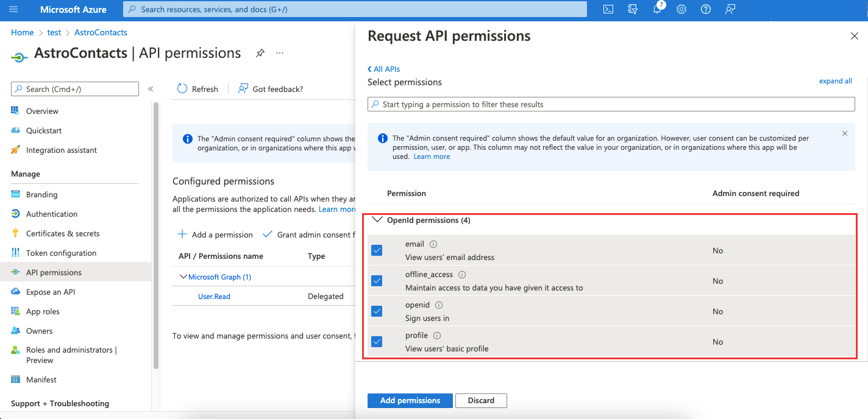Image resolution: width=868 pixels, height=419 pixels.
Task: Click the left menu scrollbar
Action: 156,234
